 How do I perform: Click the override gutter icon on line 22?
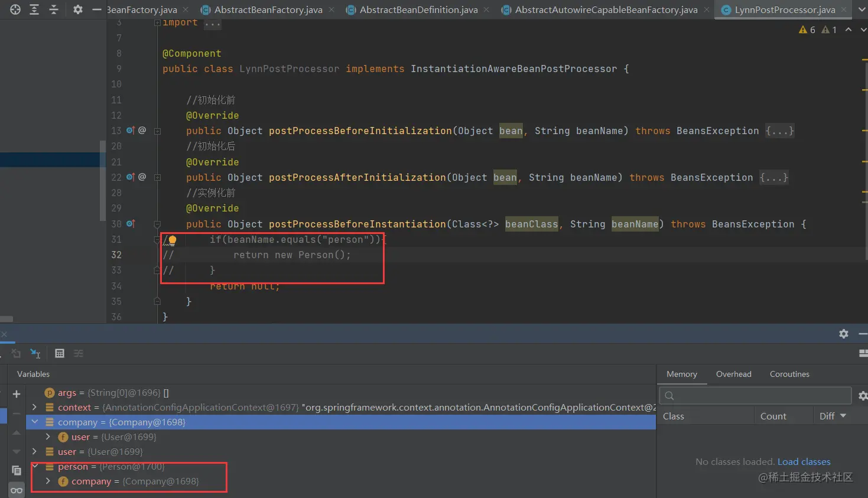[x=131, y=177]
